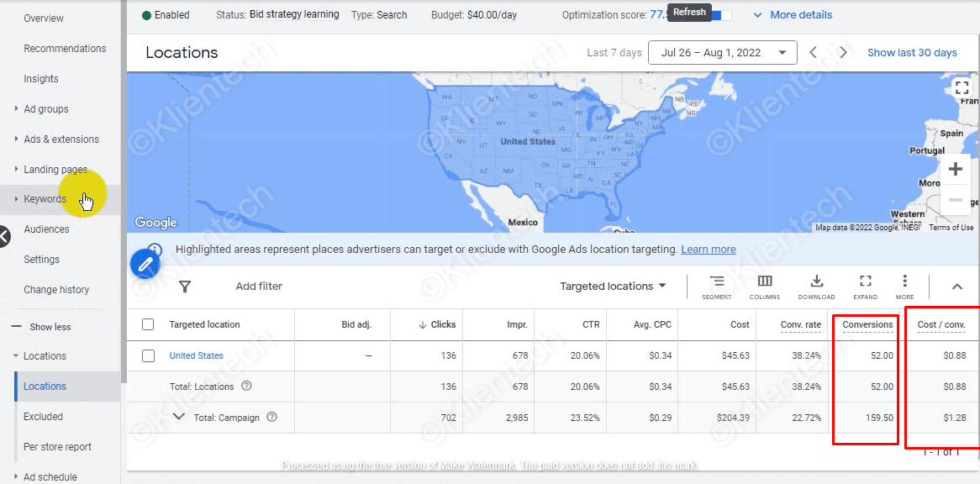Expand the table with Expand icon
The width and height of the screenshot is (980, 484).
point(865,282)
